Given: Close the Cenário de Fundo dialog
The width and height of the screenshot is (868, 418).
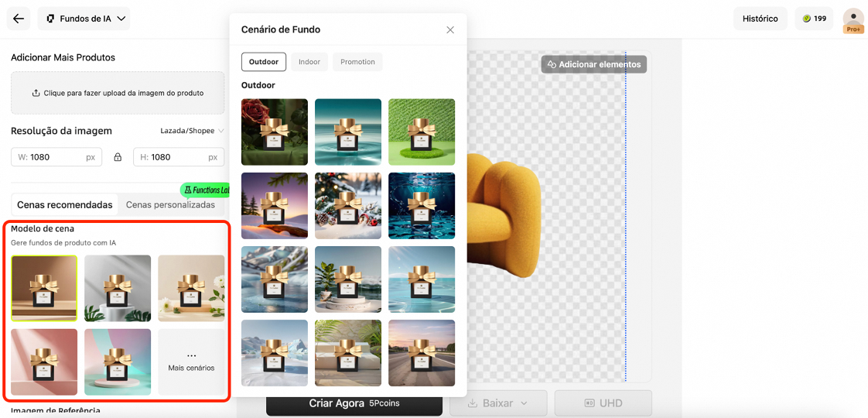Looking at the screenshot, I should (450, 30).
